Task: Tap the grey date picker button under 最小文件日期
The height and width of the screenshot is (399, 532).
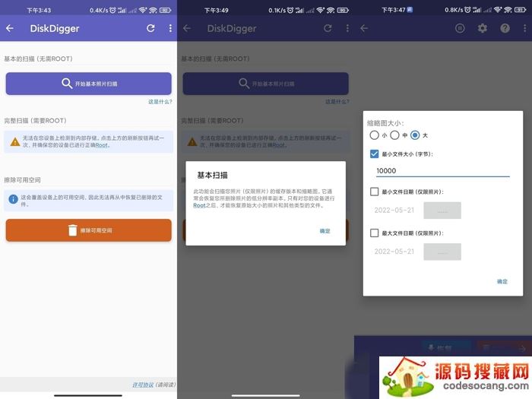Action: coord(442,211)
